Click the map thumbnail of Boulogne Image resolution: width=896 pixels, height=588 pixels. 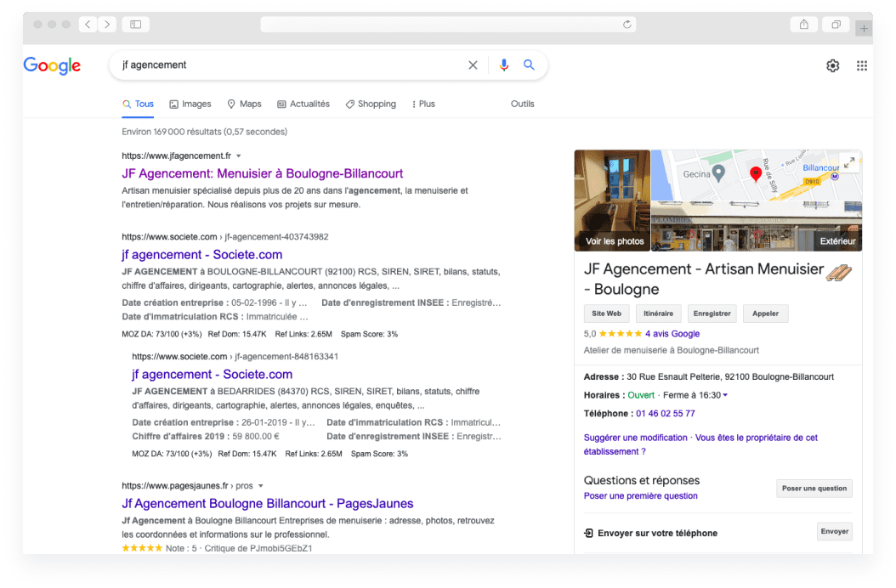click(757, 175)
